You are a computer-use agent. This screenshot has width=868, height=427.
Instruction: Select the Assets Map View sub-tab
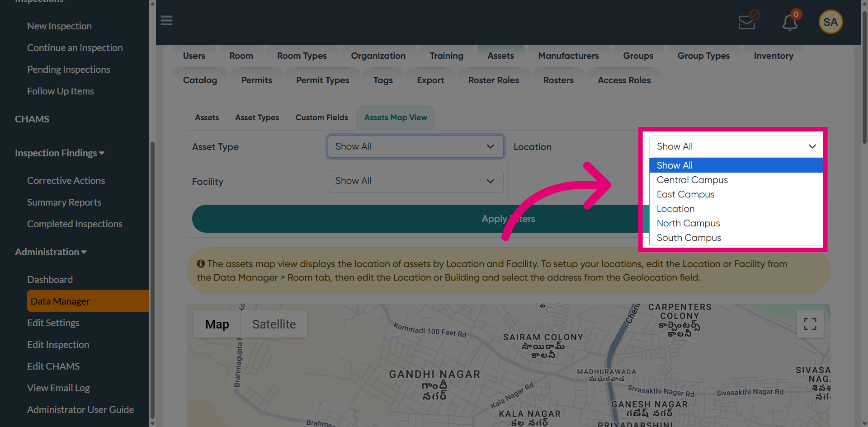[x=396, y=117]
